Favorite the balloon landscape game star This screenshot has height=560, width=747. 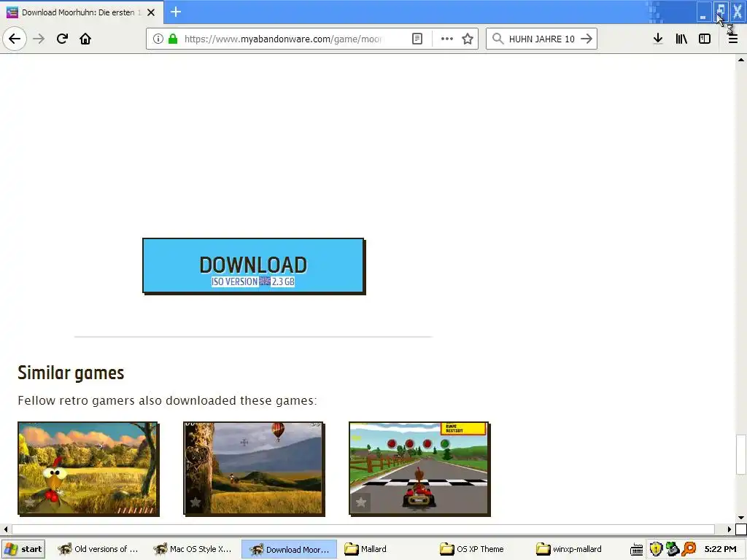coord(195,502)
